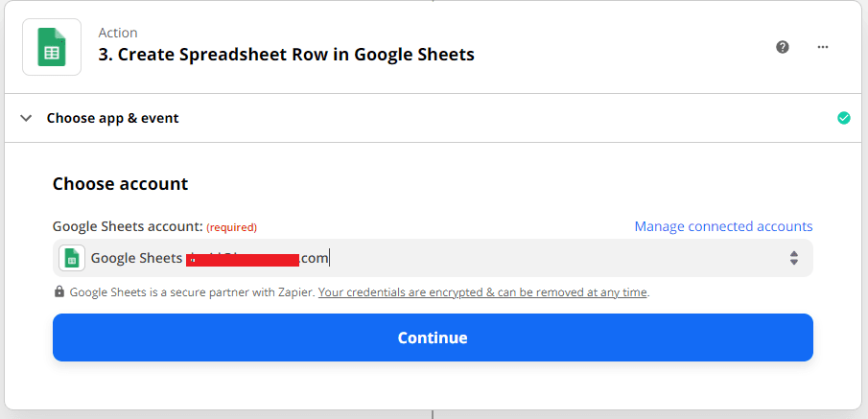
Task: Click the account selector up-down arrows
Action: (x=794, y=258)
